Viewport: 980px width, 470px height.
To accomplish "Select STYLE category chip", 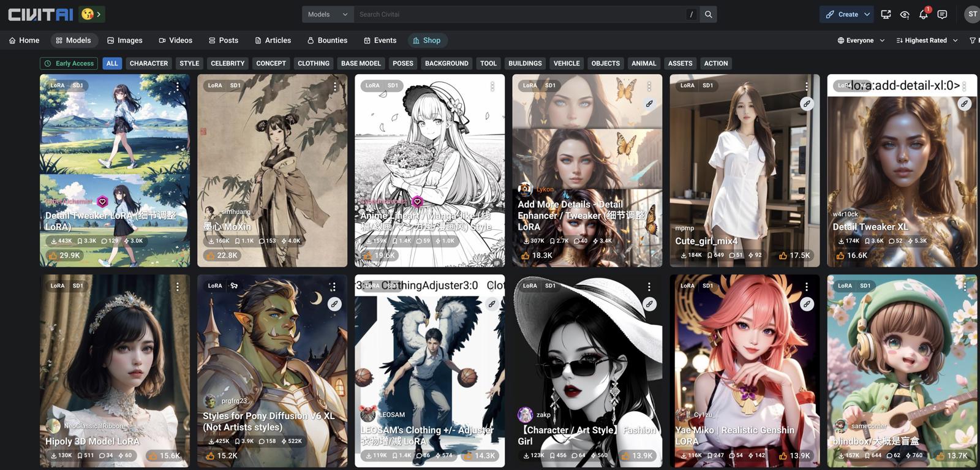I will click(x=189, y=63).
